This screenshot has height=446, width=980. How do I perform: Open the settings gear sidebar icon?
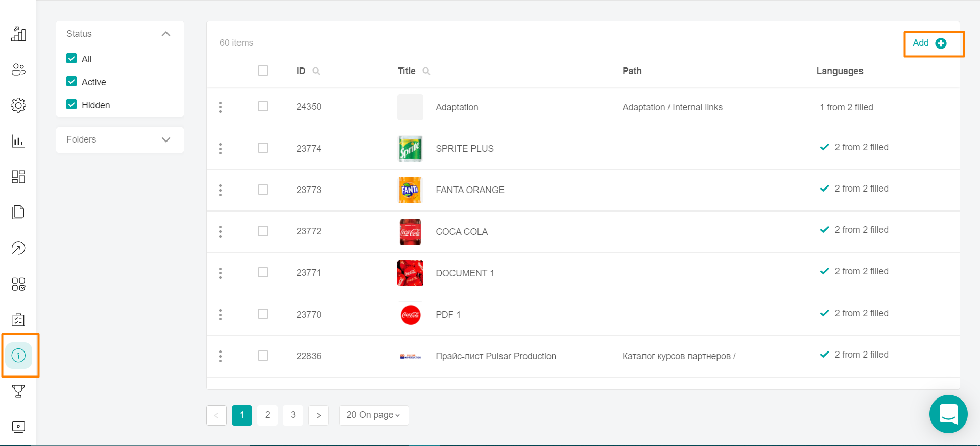18,105
